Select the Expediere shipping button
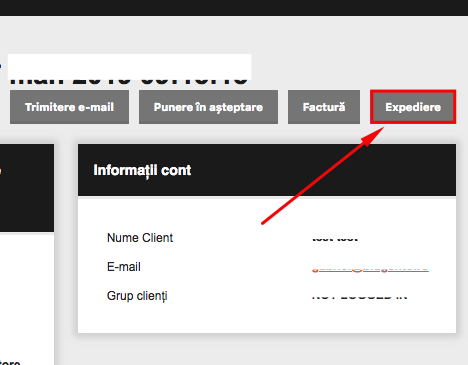 tap(413, 107)
